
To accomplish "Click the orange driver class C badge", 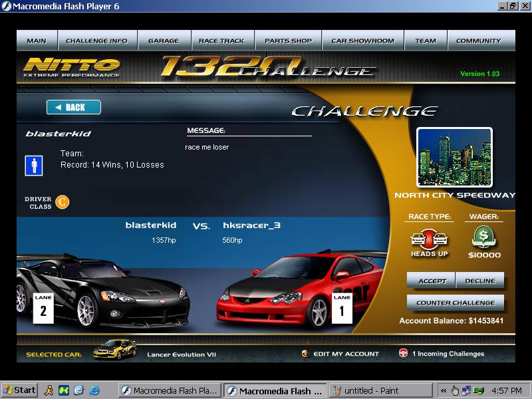I will pyautogui.click(x=62, y=202).
